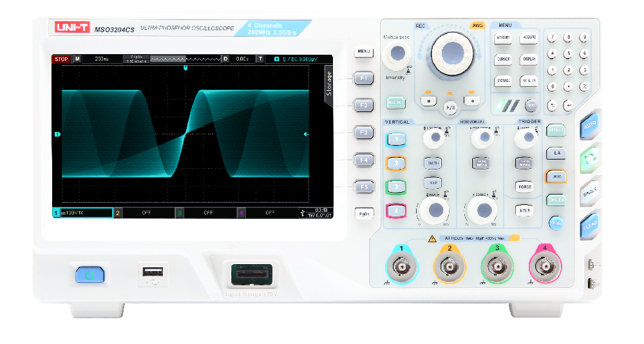644x344 pixels.
Task: Click channel 1 '100V 1X' readout
Action: point(82,213)
